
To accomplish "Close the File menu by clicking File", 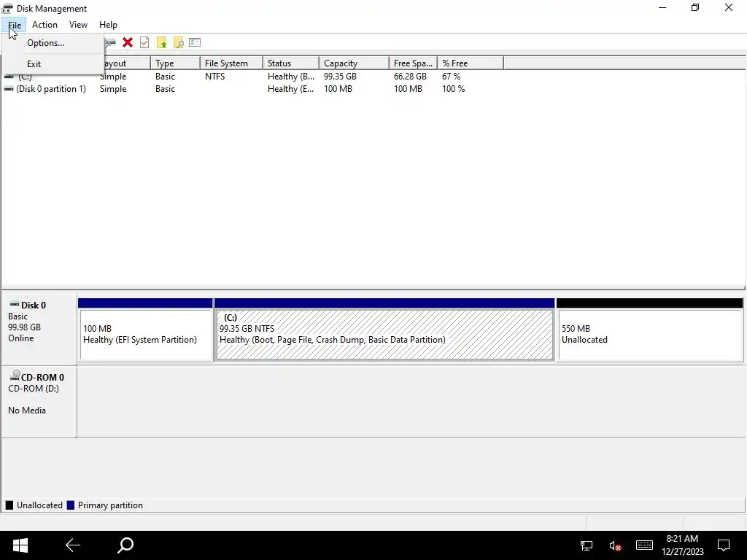I will click(15, 25).
